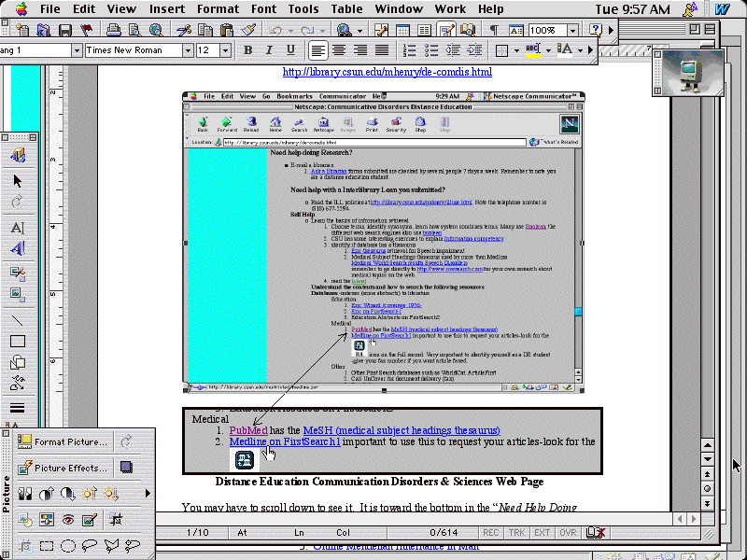This screenshot has height=560, width=747.
Task: Click More Contrast in the Picture palette
Action: tap(46, 494)
